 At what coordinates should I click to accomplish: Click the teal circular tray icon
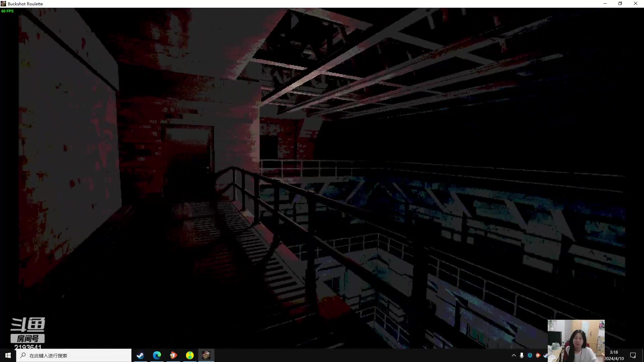530,355
